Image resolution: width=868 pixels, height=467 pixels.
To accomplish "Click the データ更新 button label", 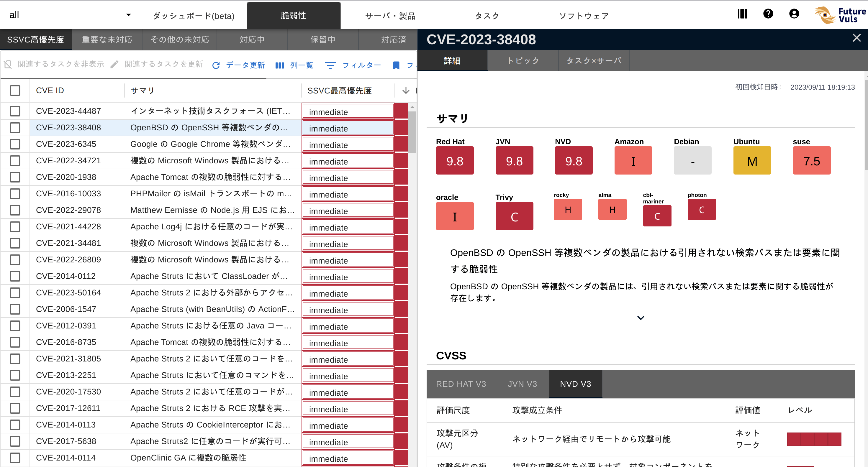I will click(x=245, y=65).
